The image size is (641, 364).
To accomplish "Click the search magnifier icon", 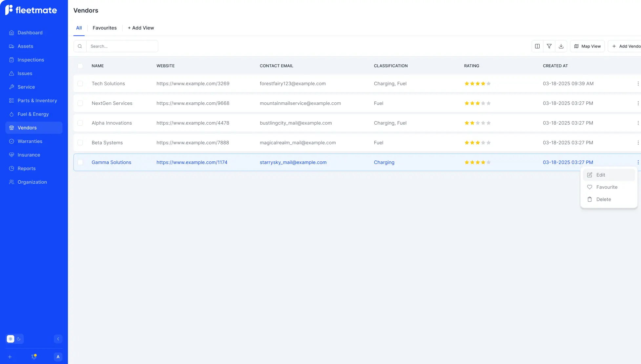I will 80,46.
